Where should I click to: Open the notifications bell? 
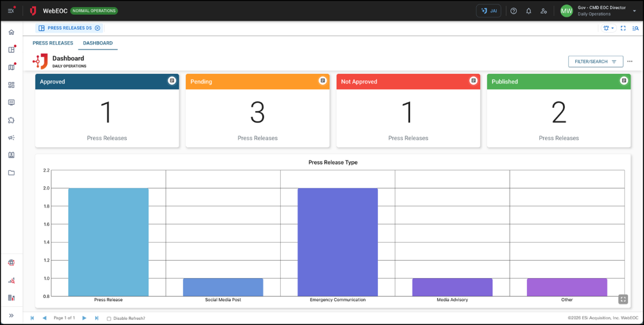tap(529, 11)
